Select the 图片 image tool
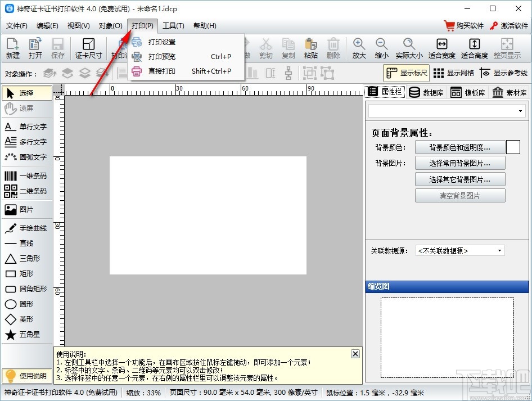Viewport: 532px width, 401px height. coord(27,209)
